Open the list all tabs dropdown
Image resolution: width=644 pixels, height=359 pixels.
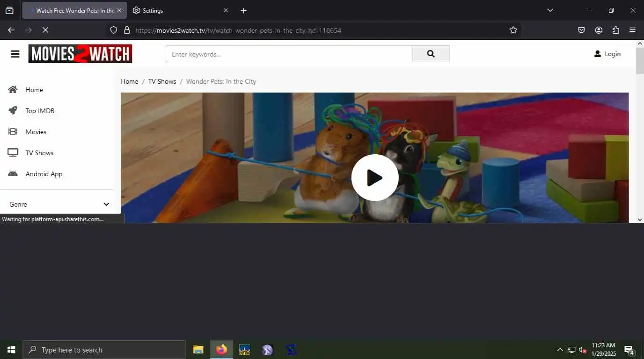coord(550,10)
